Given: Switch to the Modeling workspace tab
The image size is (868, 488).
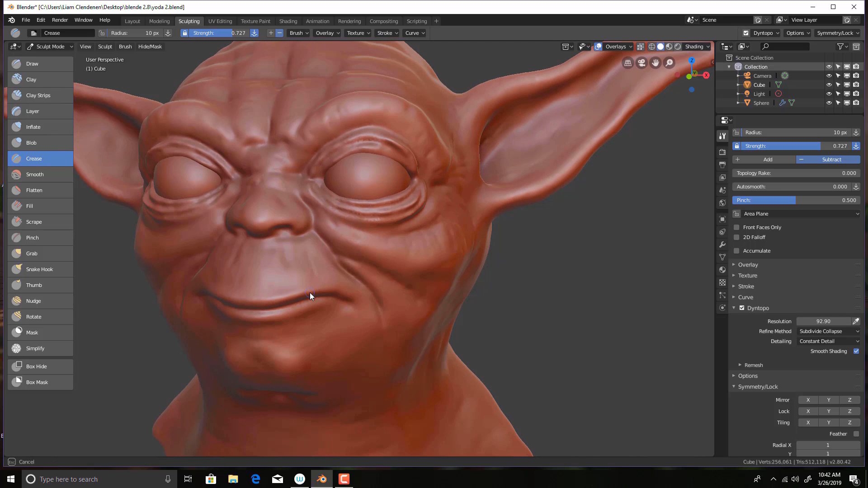Looking at the screenshot, I should coord(159,21).
